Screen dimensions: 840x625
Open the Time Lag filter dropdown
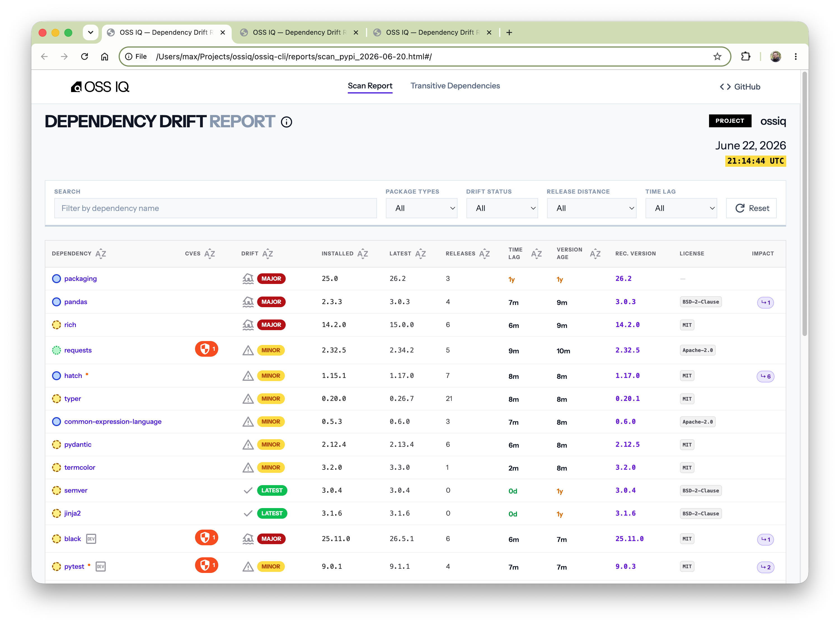[681, 208]
